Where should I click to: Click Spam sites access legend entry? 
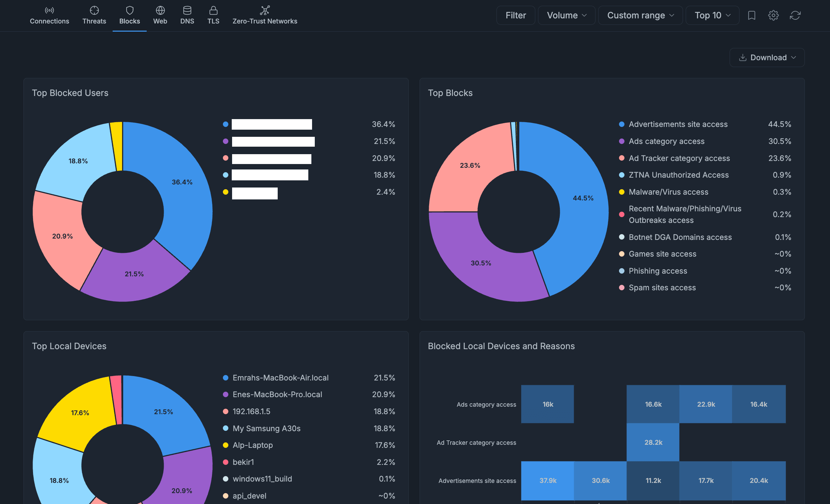[x=662, y=288]
